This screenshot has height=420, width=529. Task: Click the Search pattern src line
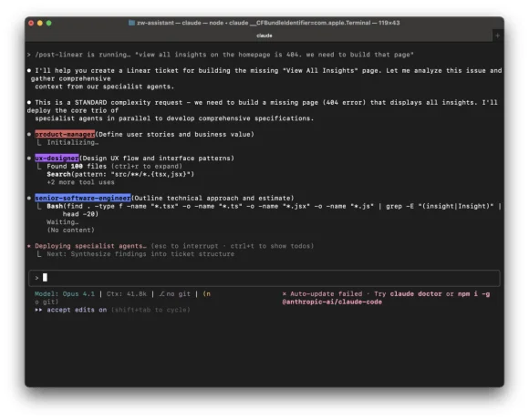click(120, 174)
